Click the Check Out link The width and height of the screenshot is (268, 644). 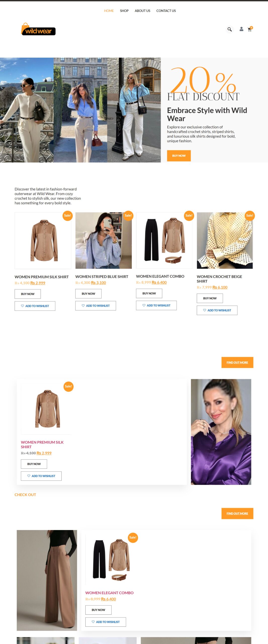[25, 495]
